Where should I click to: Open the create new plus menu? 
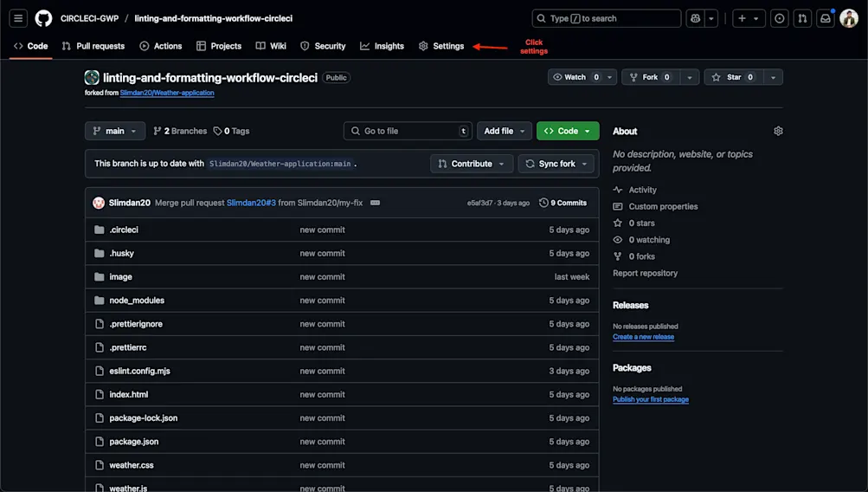click(x=749, y=18)
